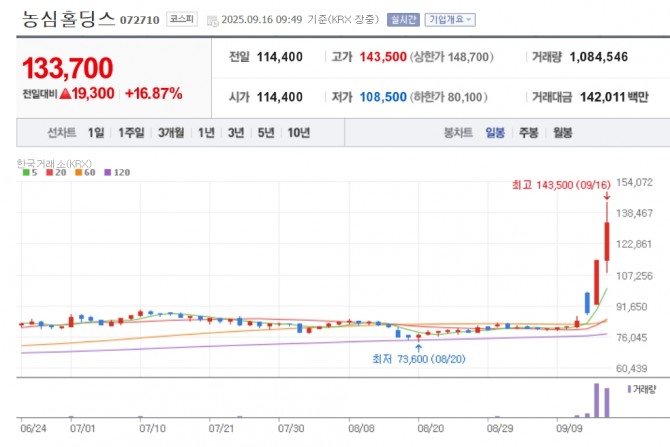Click the 06/24 date axis label
The height and width of the screenshot is (447, 670).
click(33, 428)
